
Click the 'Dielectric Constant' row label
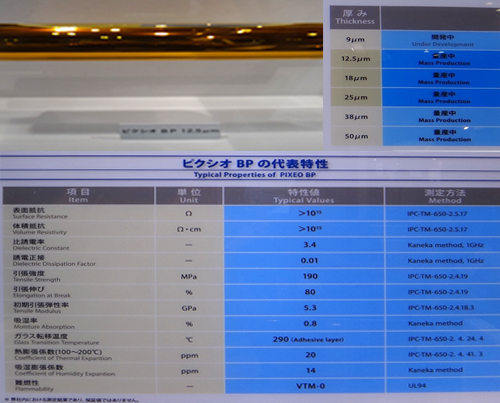pos(41,248)
